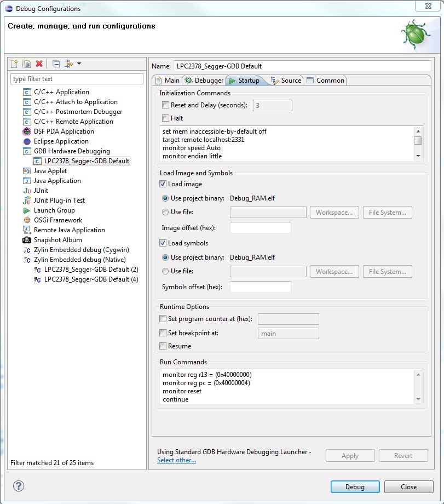The width and height of the screenshot is (444, 504).
Task: Click the Image offset (hex) field
Action: coord(261,227)
